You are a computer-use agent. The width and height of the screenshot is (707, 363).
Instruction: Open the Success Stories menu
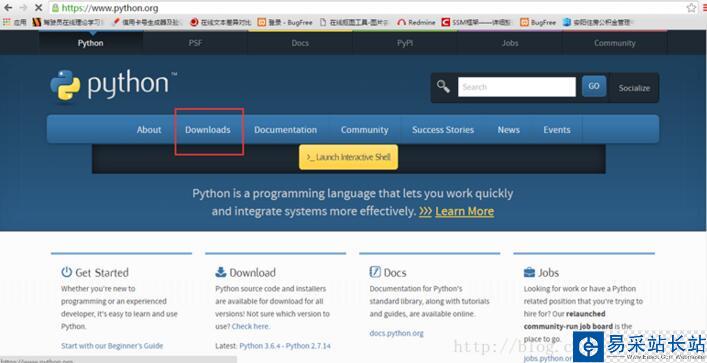pos(443,130)
